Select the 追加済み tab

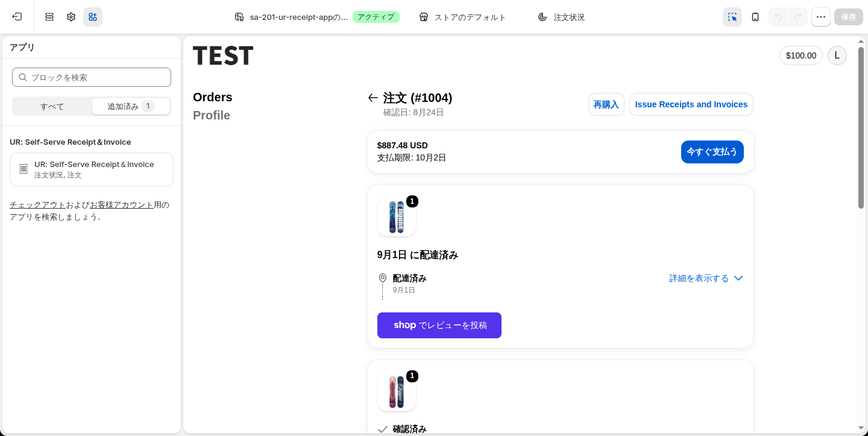[131, 106]
